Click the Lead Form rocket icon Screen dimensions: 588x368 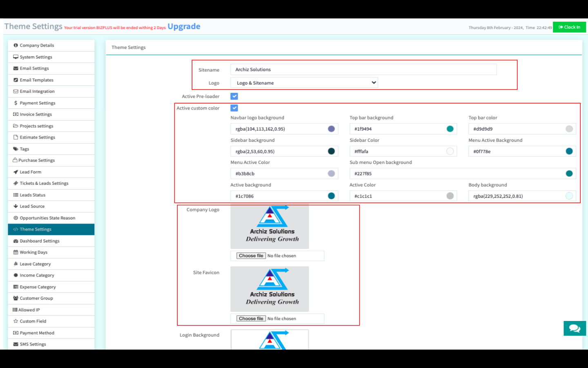(x=16, y=172)
